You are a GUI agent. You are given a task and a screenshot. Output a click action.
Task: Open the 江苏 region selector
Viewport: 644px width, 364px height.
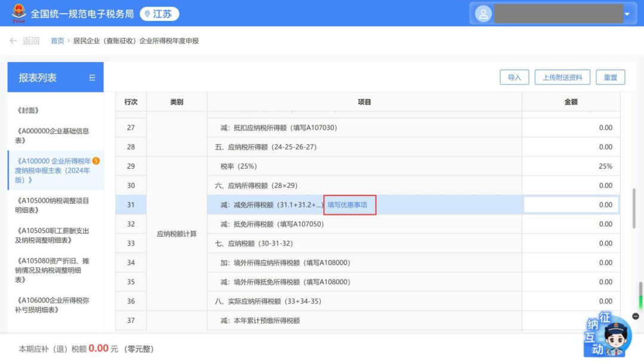[x=159, y=14]
